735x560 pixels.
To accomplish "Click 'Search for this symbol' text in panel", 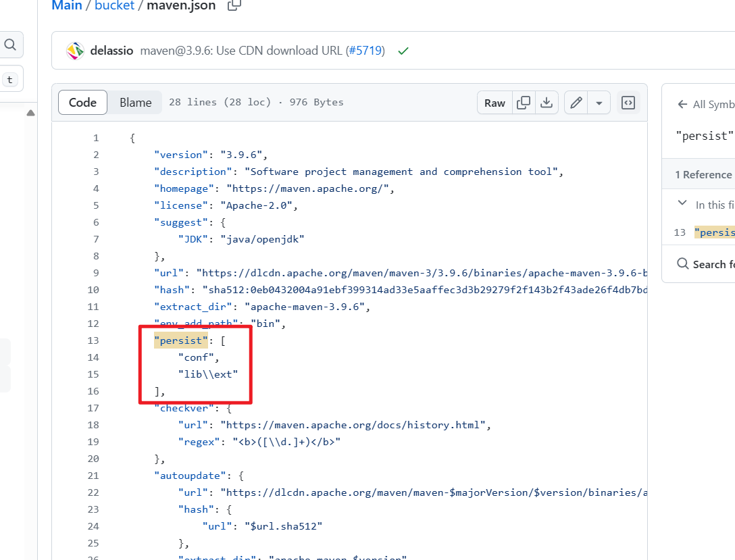I will click(713, 264).
